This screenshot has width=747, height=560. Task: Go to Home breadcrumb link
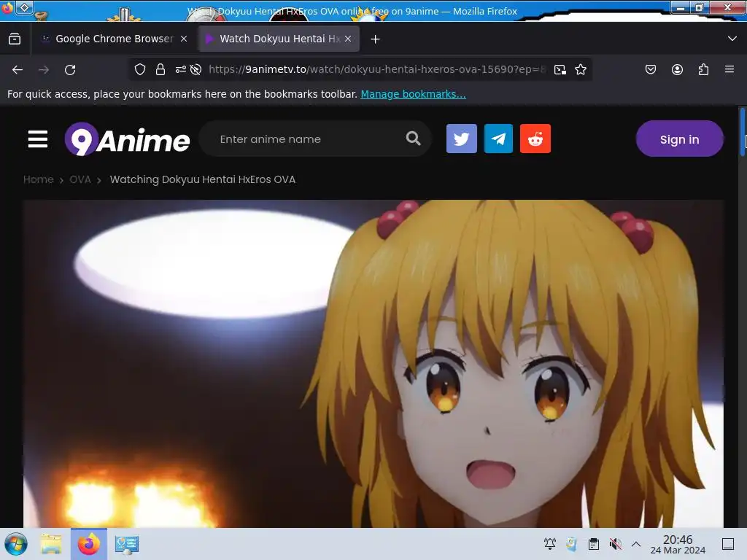point(39,179)
